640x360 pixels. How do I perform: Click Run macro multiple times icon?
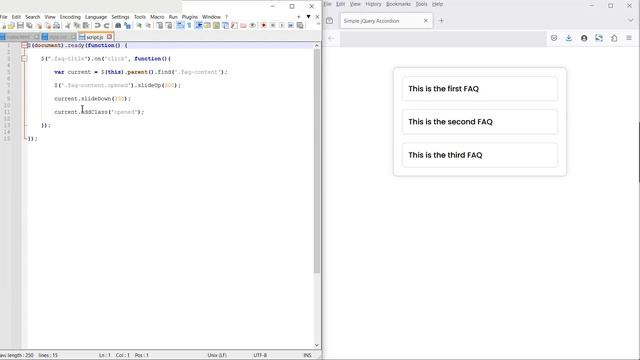coord(291,25)
